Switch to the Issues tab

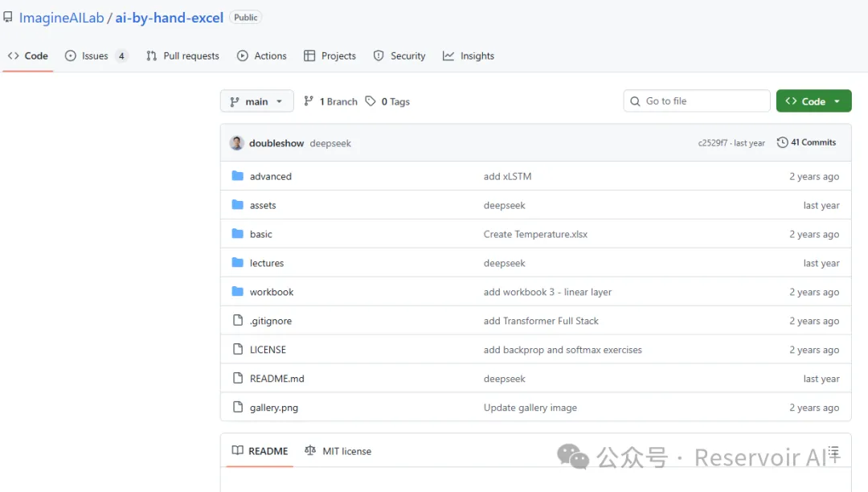[x=96, y=56]
